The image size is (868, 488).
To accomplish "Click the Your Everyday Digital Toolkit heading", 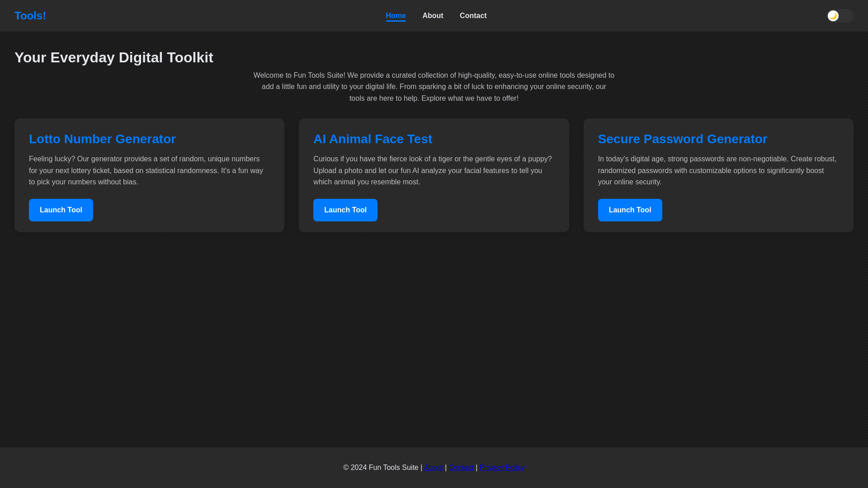I will click(x=114, y=57).
